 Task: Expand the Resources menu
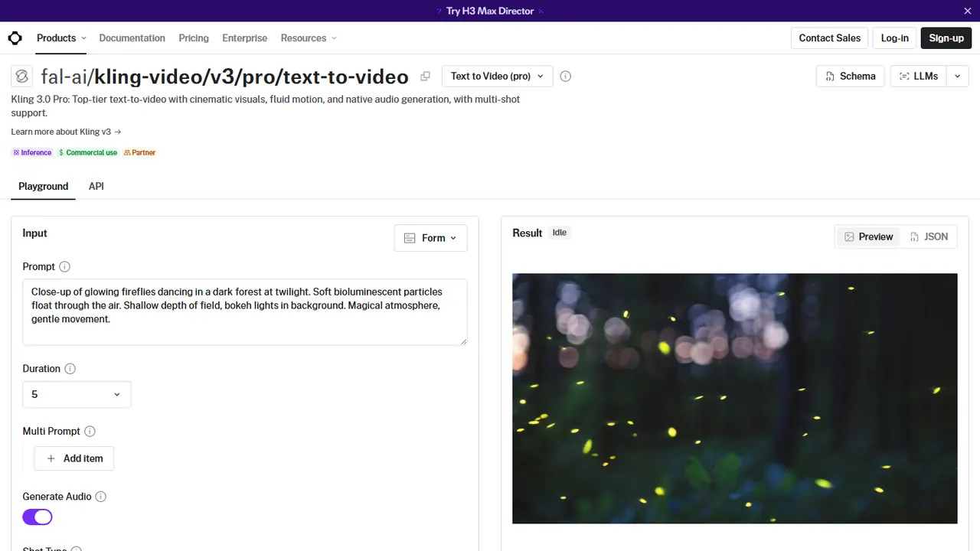point(309,38)
